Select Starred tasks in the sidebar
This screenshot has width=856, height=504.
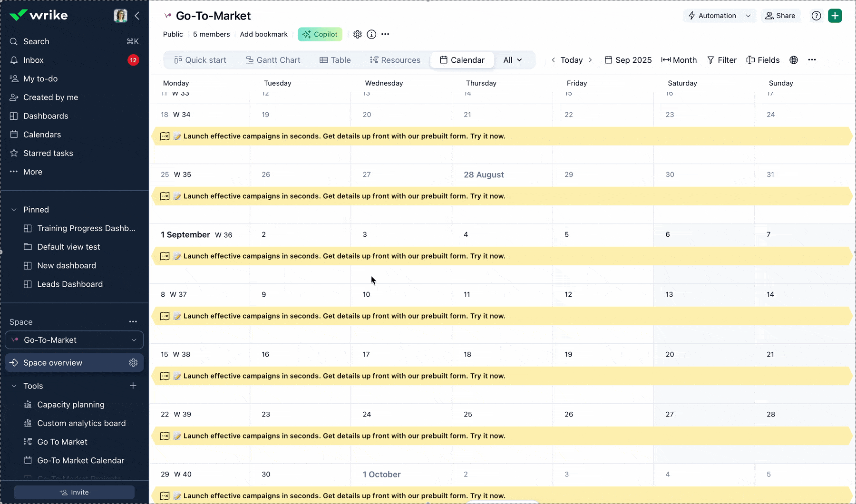click(x=48, y=153)
